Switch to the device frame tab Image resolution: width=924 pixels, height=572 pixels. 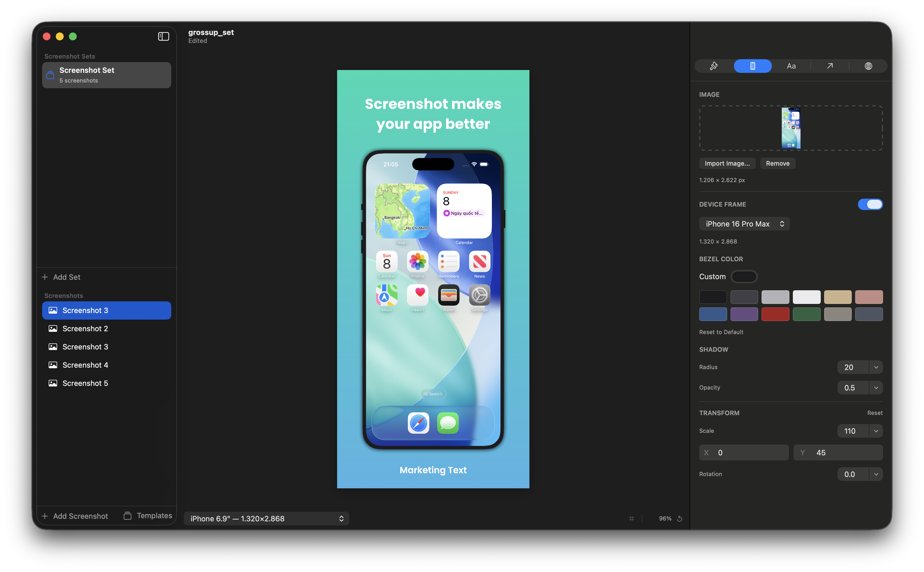pos(753,66)
